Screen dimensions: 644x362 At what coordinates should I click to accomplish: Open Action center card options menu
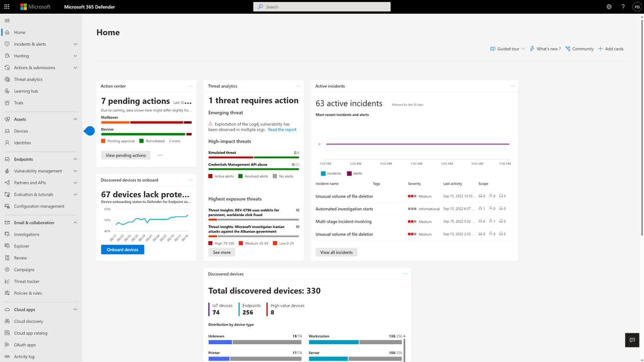(191, 86)
